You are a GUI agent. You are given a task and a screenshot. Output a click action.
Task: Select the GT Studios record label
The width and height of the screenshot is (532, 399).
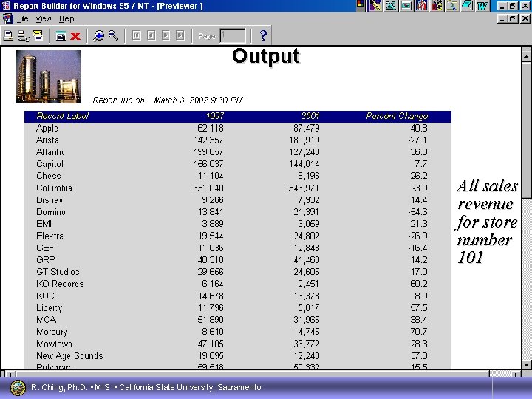pos(58,272)
